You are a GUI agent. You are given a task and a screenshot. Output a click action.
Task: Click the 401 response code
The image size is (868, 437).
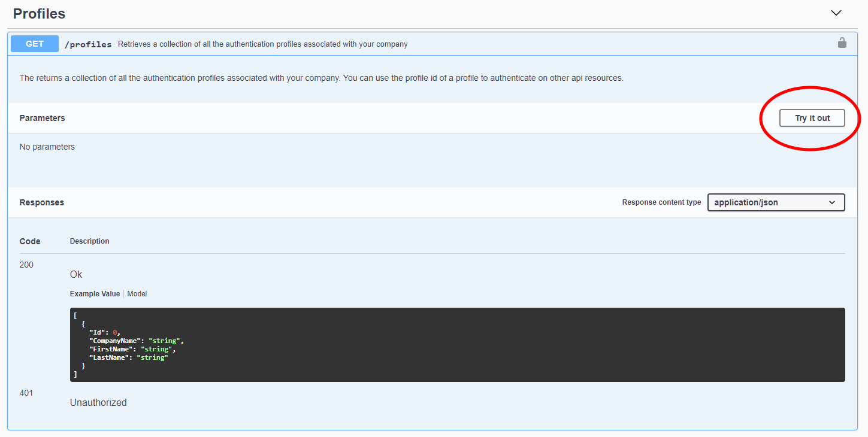tap(26, 393)
